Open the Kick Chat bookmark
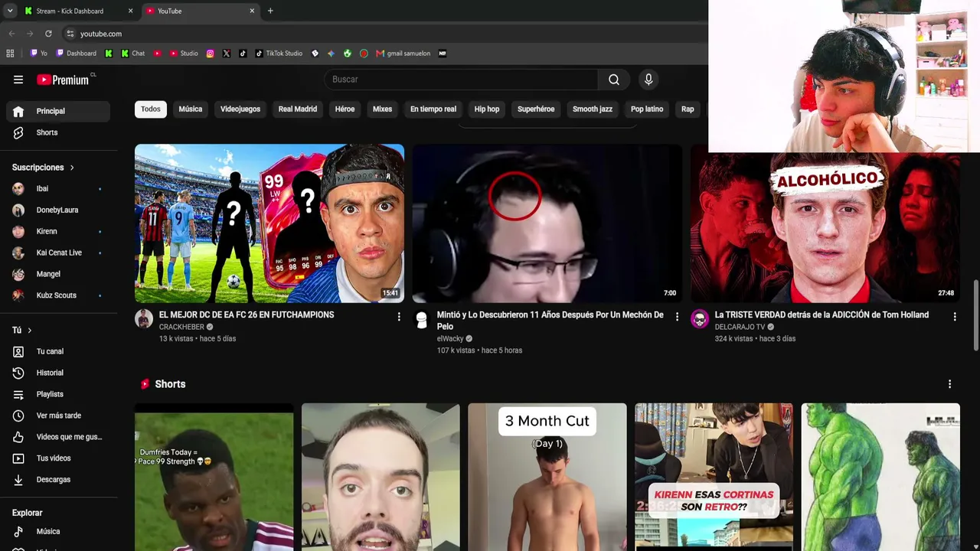This screenshot has height=551, width=980. 132,54
